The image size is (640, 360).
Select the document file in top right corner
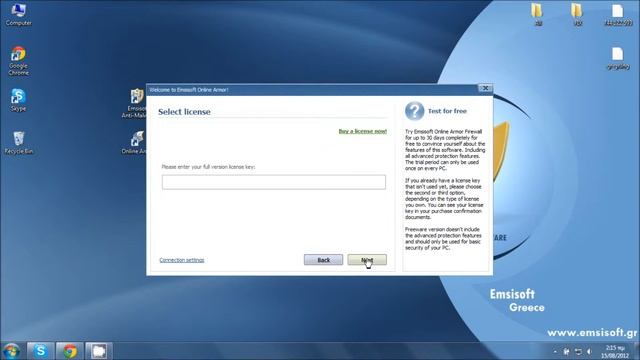[x=618, y=15]
